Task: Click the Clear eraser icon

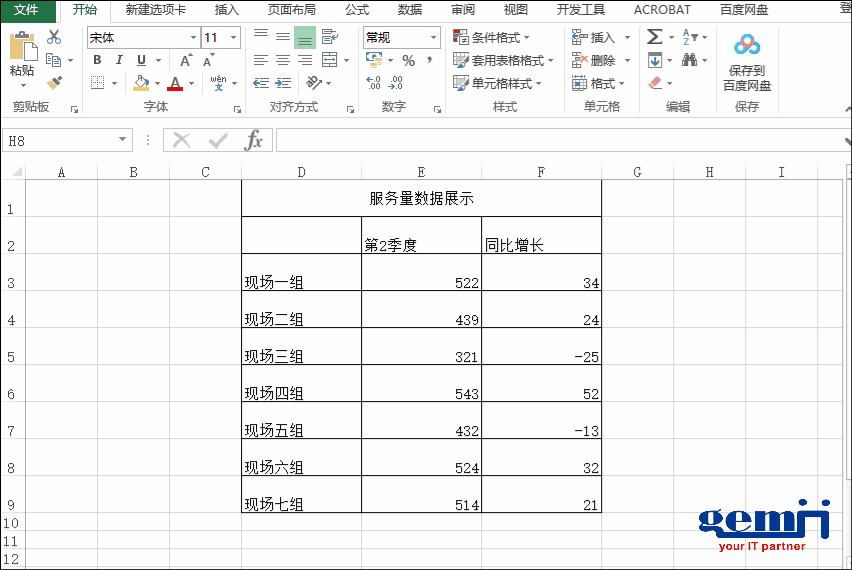Action: pyautogui.click(x=655, y=83)
